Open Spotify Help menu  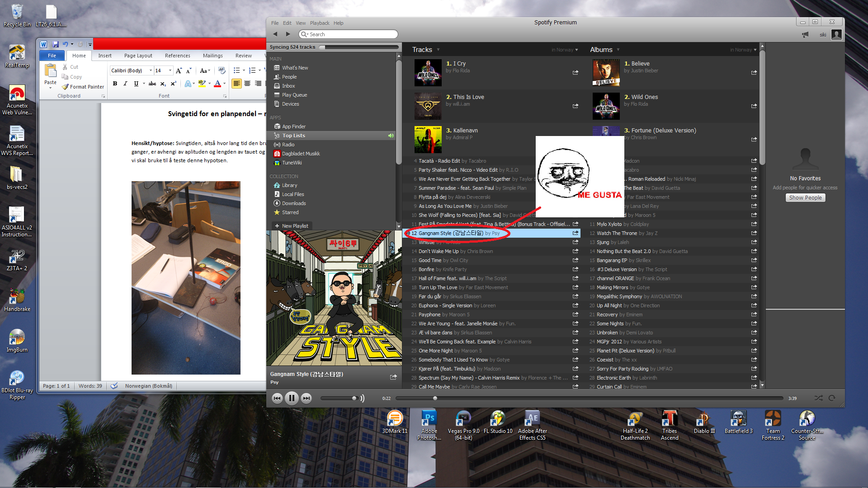(339, 23)
